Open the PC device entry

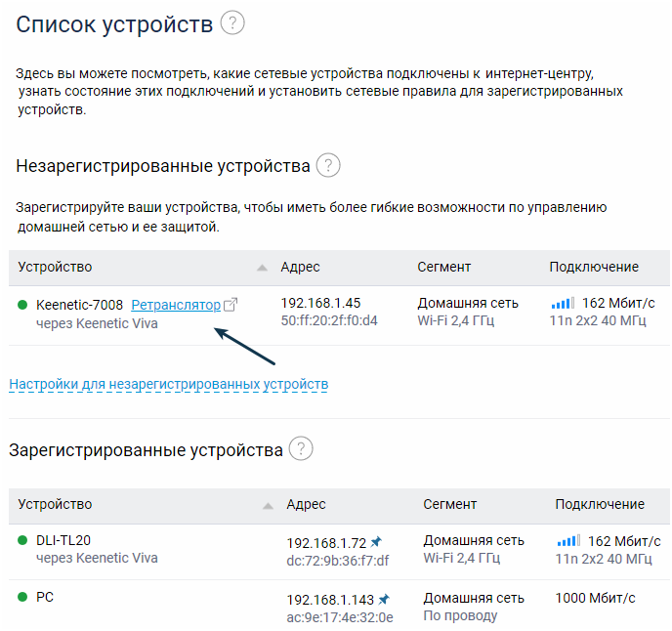45,596
